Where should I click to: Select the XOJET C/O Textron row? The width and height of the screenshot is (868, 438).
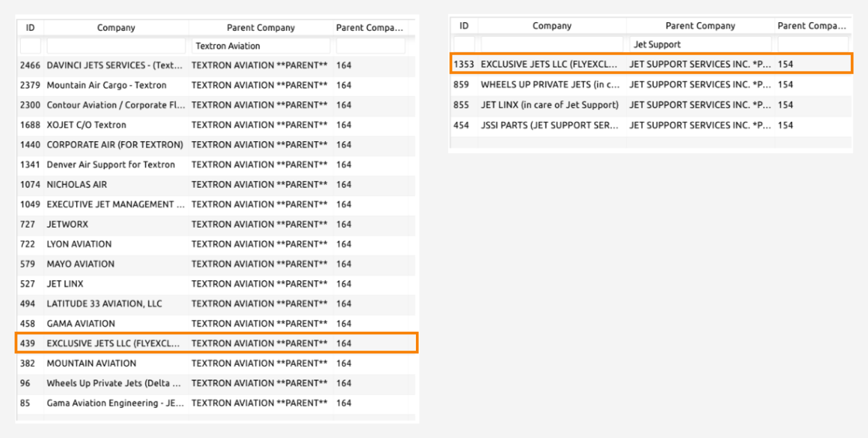pyautogui.click(x=216, y=125)
